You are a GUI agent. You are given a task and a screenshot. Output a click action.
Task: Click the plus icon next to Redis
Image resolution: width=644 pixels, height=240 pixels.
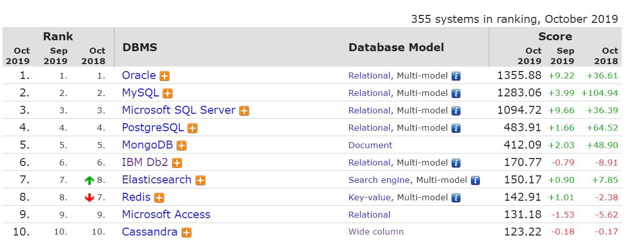pyautogui.click(x=159, y=198)
